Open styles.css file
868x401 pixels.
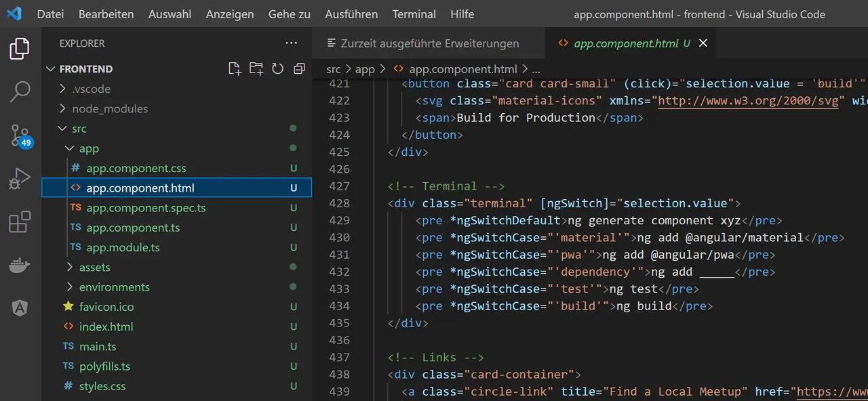pos(102,386)
